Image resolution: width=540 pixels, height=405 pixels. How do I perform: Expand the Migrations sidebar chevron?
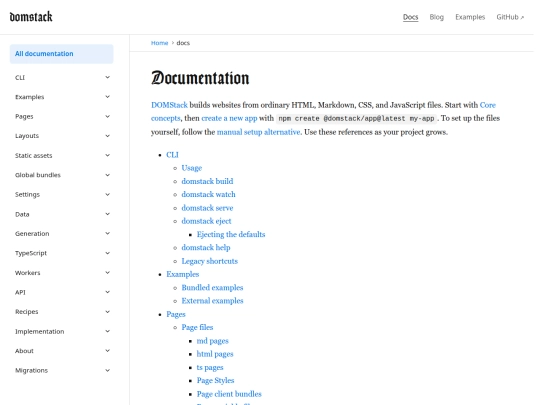(x=107, y=370)
